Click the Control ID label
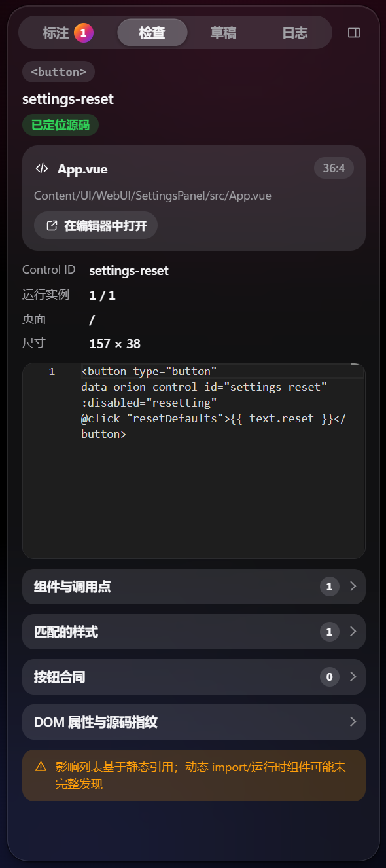 click(48, 270)
